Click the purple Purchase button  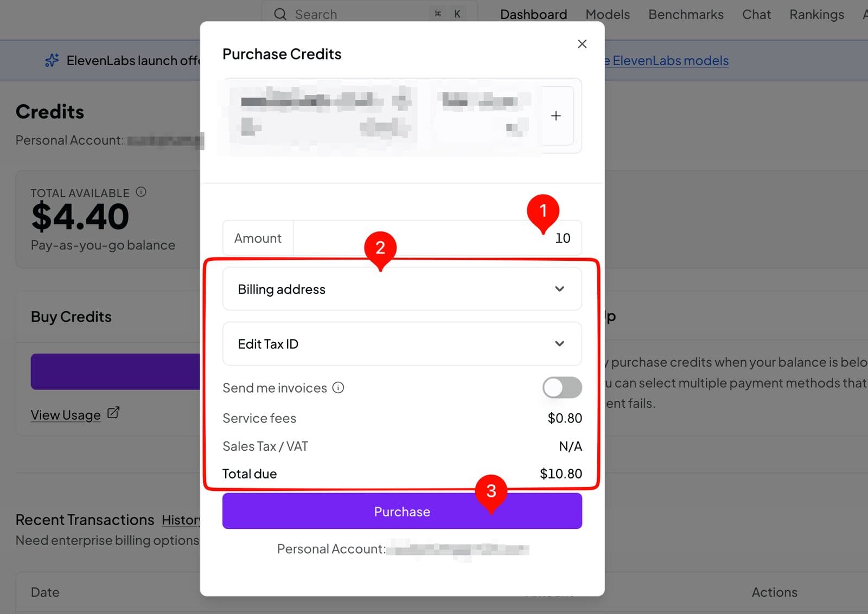tap(402, 511)
